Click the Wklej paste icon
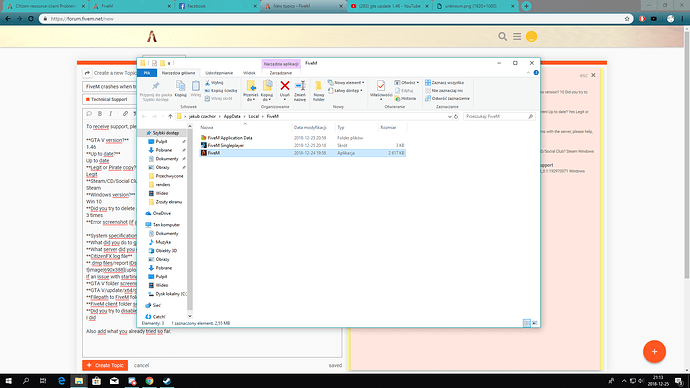This screenshot has width=690, height=388. [196, 89]
